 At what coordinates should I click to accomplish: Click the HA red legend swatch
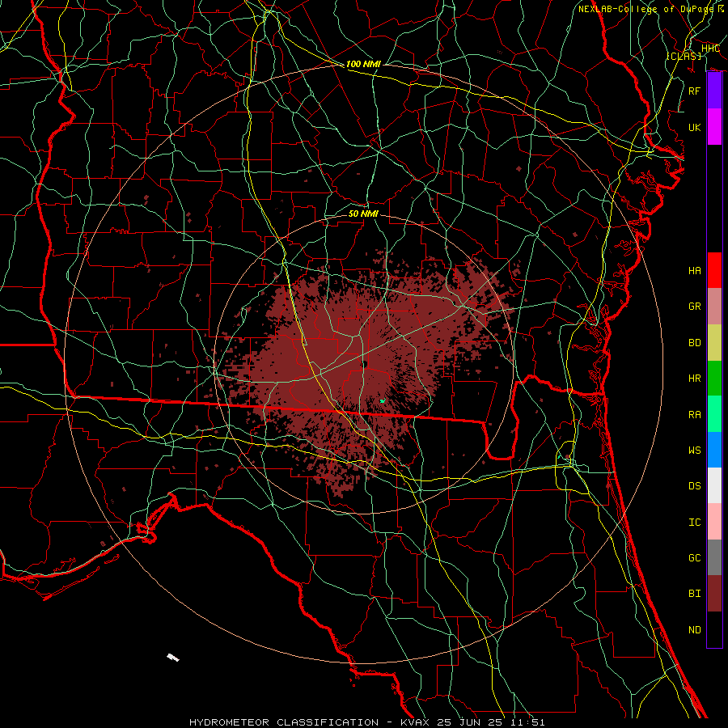coord(714,270)
